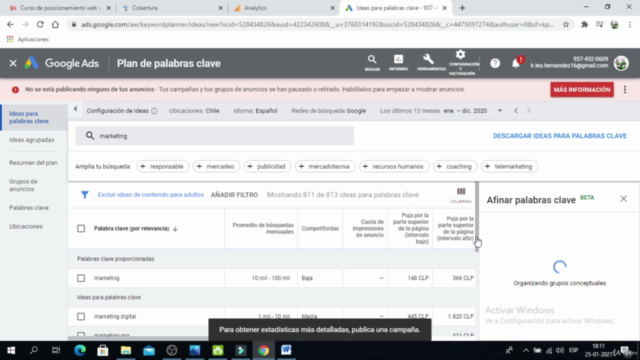Click the info icon beside Configuración de ideas
Viewport: 640px width, 360px height.
point(154,111)
